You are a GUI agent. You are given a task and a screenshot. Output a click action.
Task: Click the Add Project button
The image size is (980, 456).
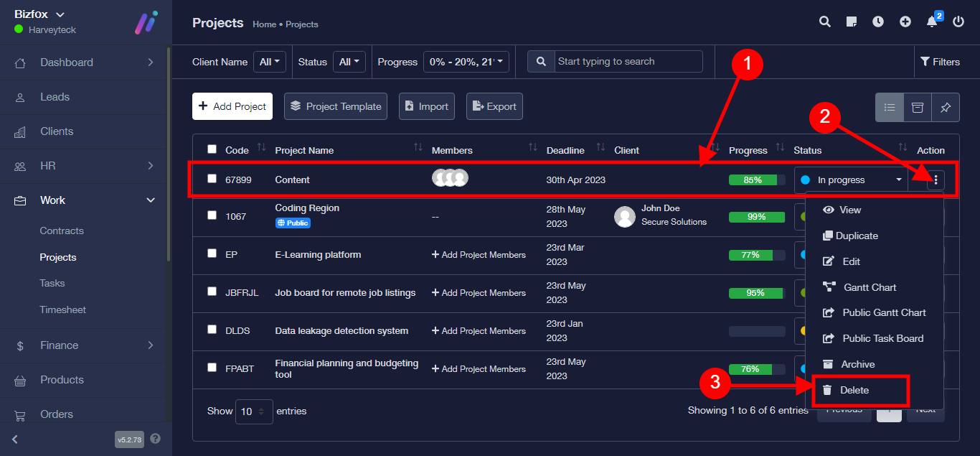click(x=232, y=106)
